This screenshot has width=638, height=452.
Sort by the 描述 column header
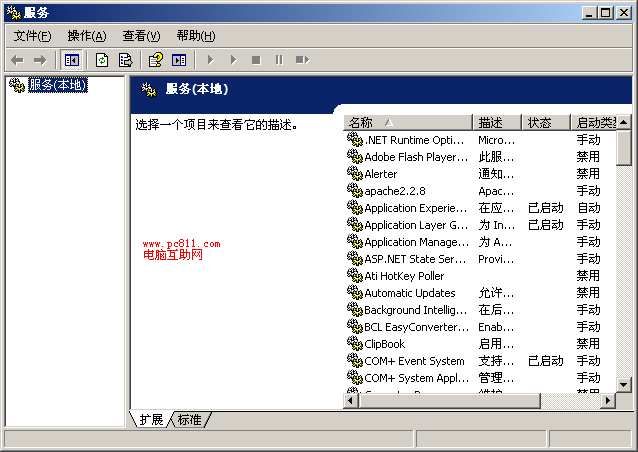pos(497,122)
